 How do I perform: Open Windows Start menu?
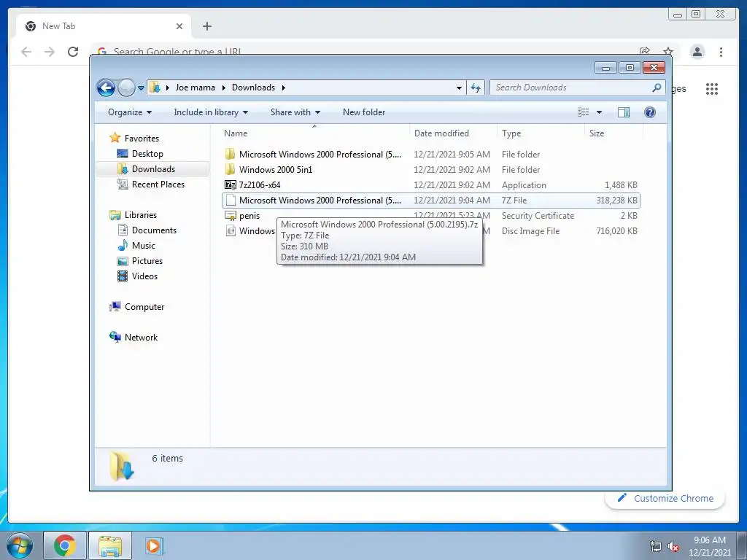pyautogui.click(x=20, y=545)
